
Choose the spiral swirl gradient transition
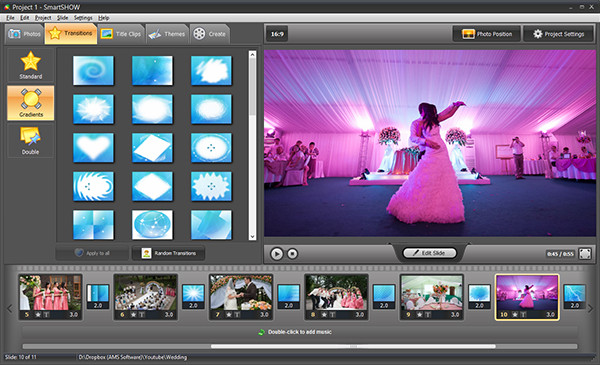coord(93,71)
